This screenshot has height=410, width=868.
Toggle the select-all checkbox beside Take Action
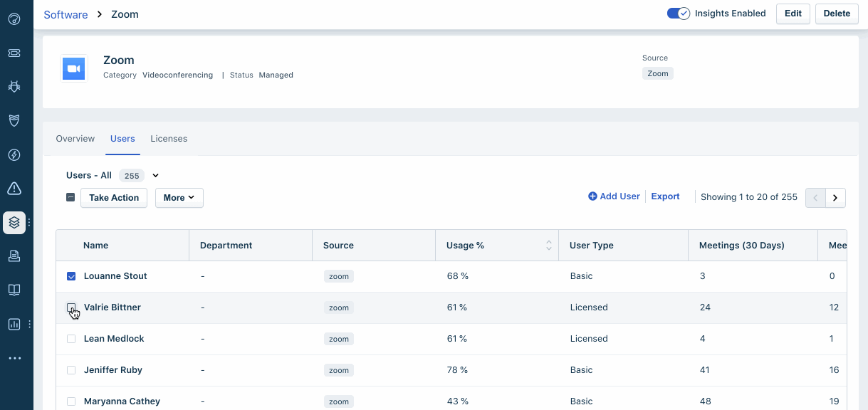coord(70,197)
